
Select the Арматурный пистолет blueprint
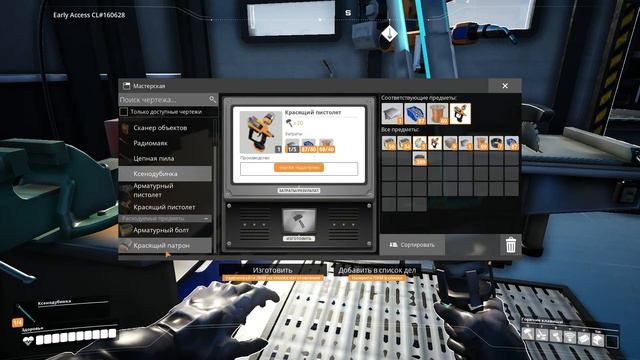(165, 190)
